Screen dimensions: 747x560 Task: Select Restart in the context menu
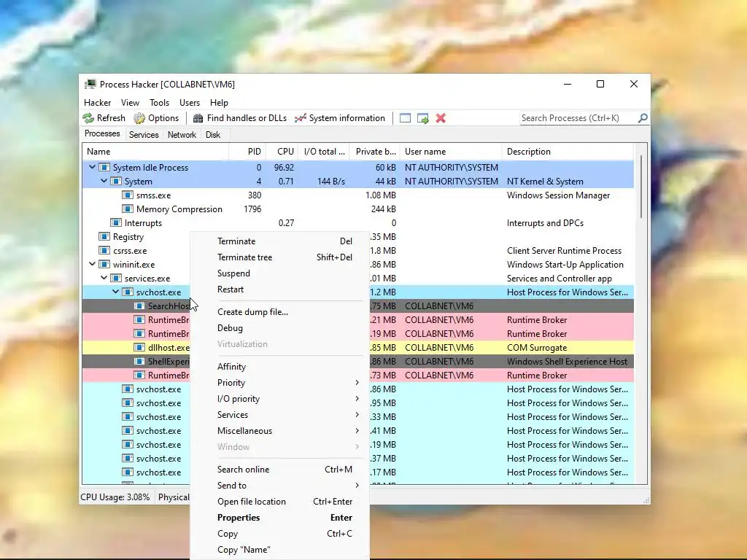279,289
